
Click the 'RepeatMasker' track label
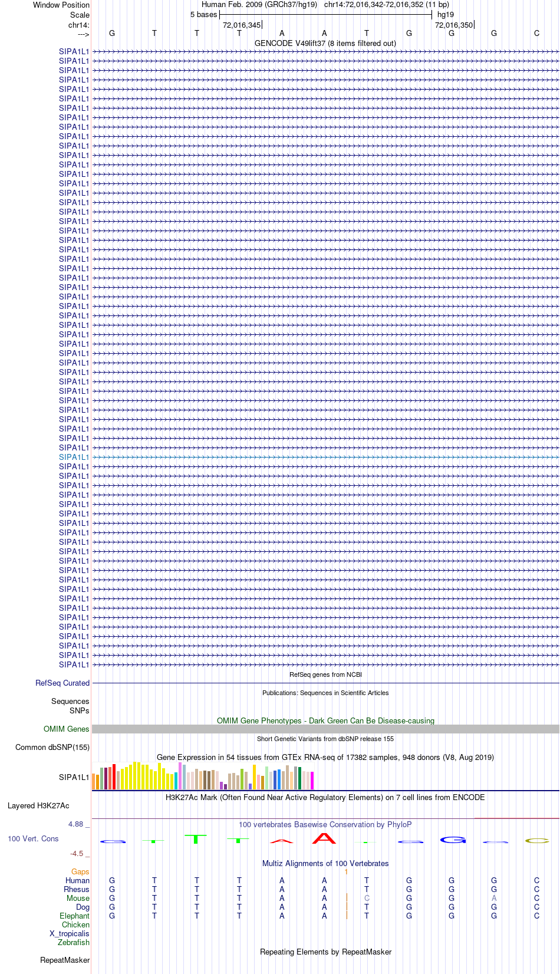[x=65, y=960]
